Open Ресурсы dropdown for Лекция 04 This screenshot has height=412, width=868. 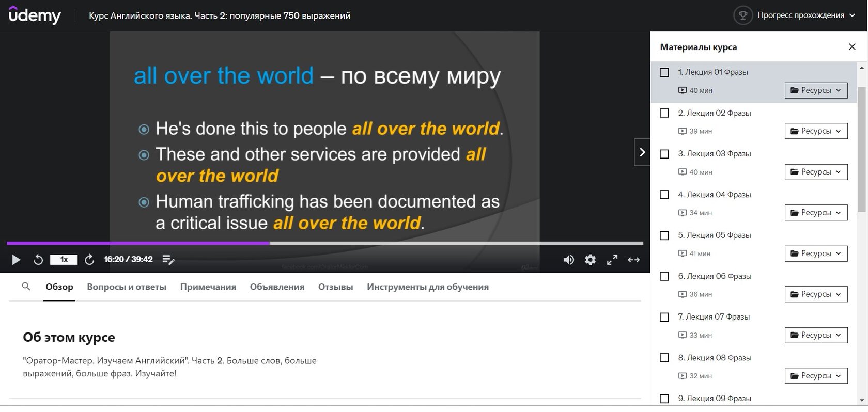(816, 213)
